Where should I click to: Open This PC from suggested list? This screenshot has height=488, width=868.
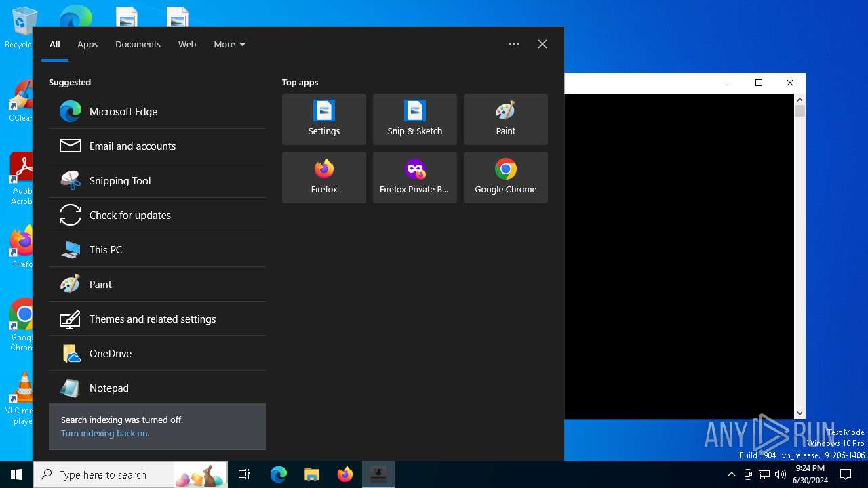(x=157, y=250)
